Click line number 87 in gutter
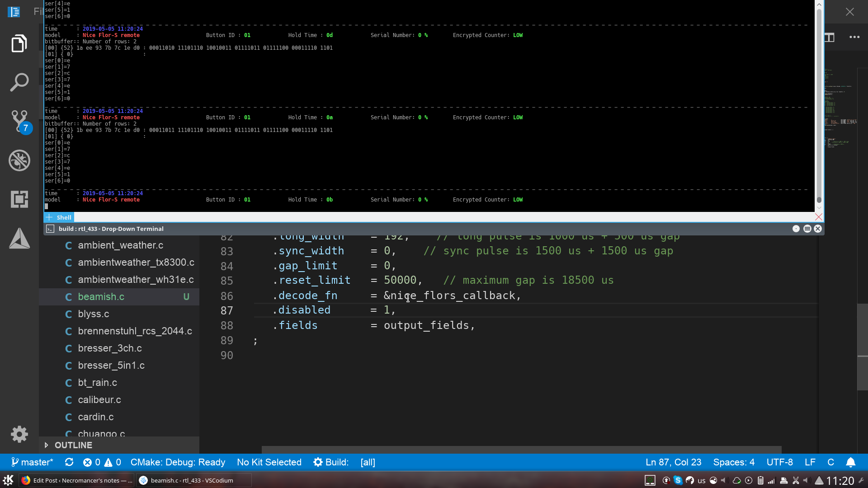Image resolution: width=868 pixels, height=488 pixels. [x=226, y=311]
